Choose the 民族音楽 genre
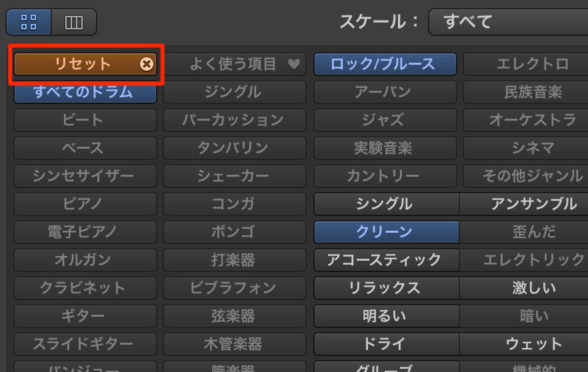588x372 pixels. [526, 92]
